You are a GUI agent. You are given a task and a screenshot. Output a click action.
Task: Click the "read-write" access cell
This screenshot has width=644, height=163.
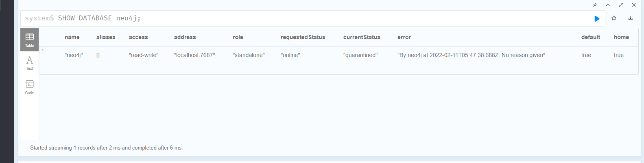(144, 55)
